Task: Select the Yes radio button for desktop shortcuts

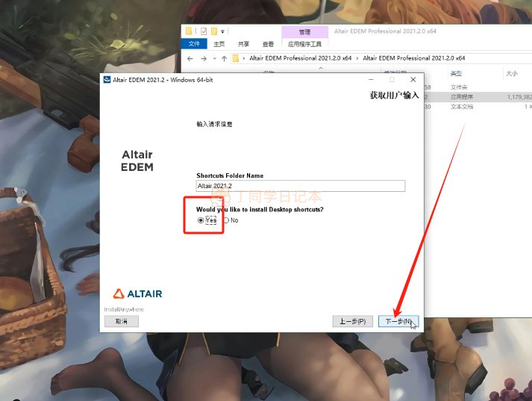Action: coord(201,220)
